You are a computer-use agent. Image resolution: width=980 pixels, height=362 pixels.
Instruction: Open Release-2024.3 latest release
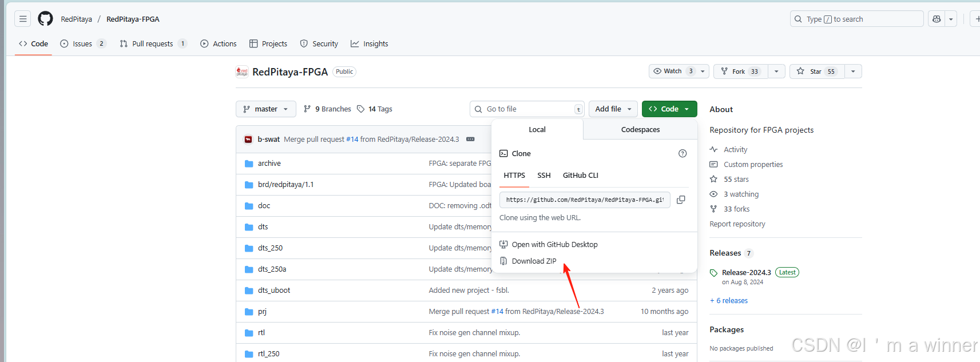point(746,273)
